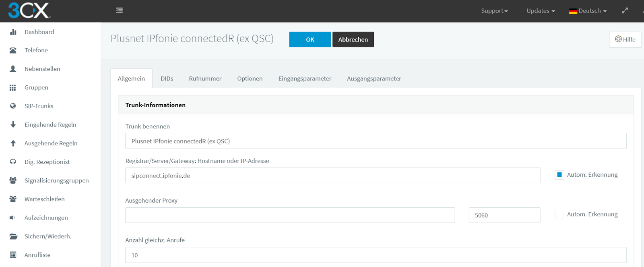
Task: Open Gruppen in the sidebar
Action: (36, 87)
